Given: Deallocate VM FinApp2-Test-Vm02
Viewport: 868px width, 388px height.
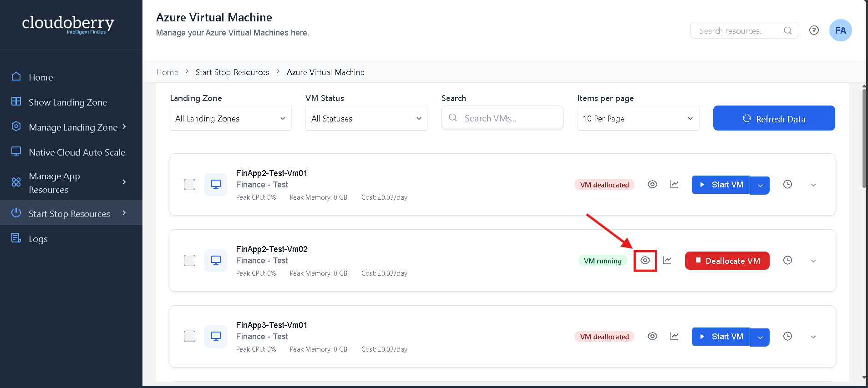Looking at the screenshot, I should pyautogui.click(x=727, y=261).
